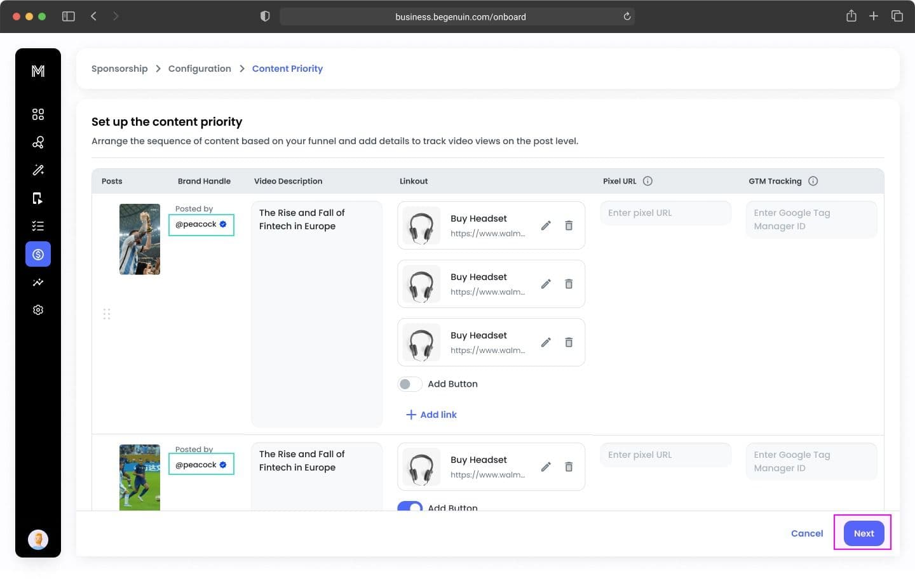The height and width of the screenshot is (588, 915).
Task: Click the second post's pixel URL field
Action: tap(666, 455)
